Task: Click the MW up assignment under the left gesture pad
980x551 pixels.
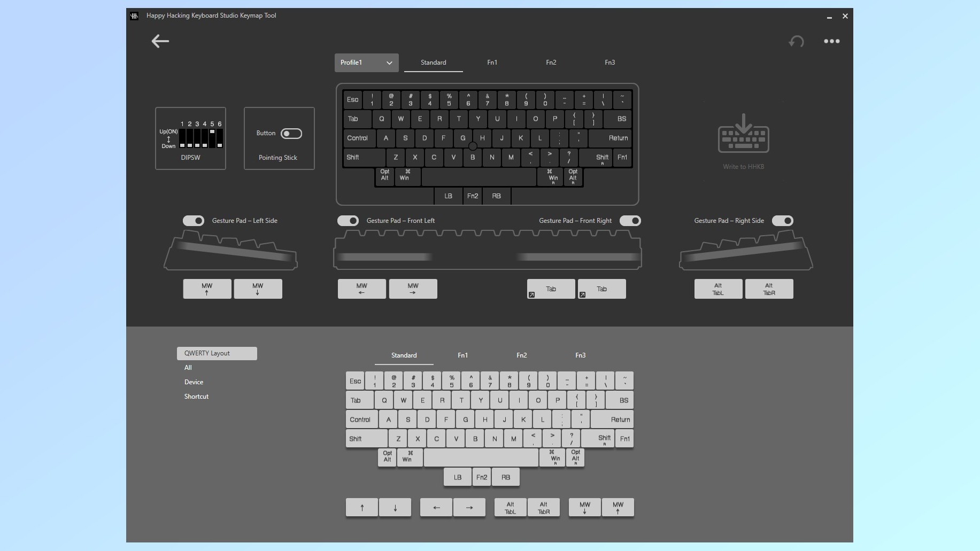Action: [207, 289]
